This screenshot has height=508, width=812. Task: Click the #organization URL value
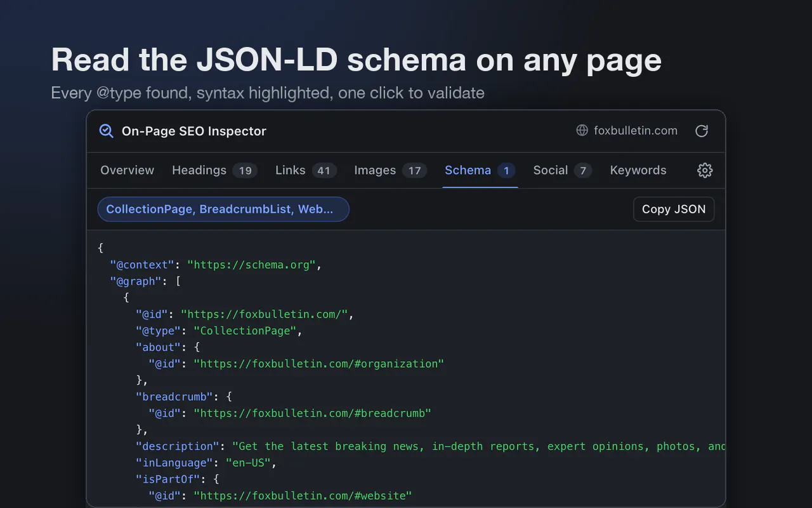318,364
